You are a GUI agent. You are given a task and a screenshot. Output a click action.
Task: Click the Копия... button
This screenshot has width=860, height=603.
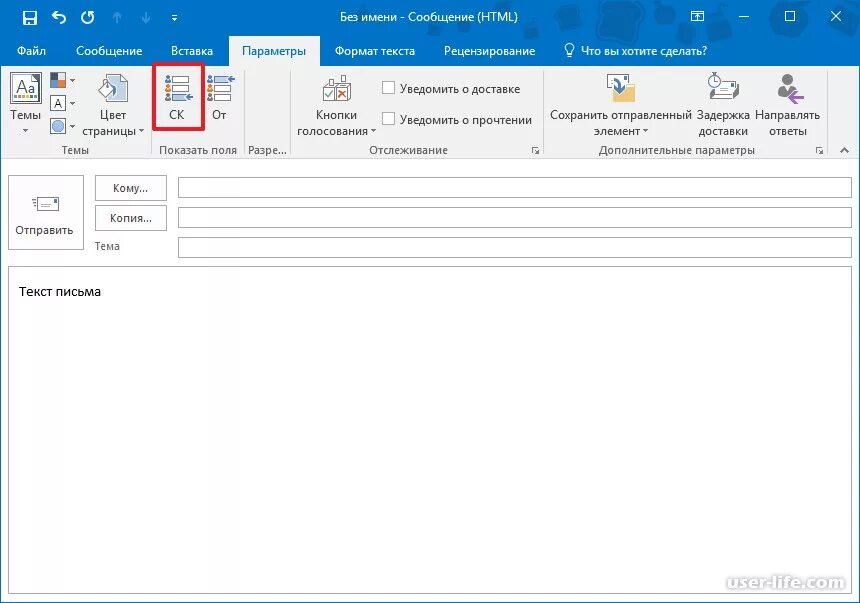[x=131, y=218]
